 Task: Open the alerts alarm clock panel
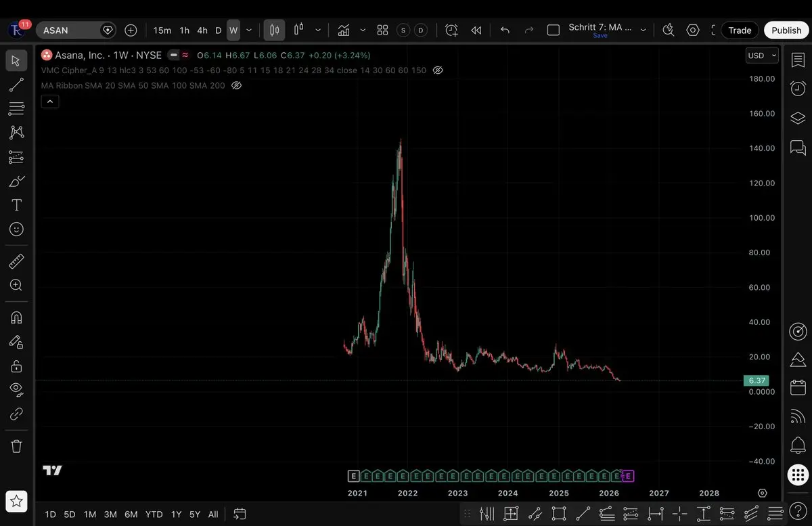point(798,89)
